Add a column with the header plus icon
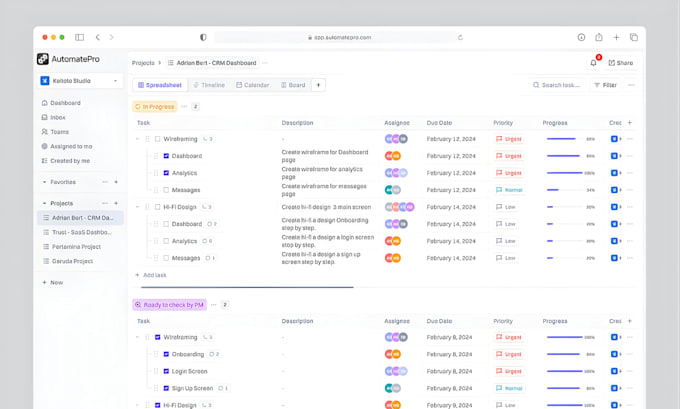The image size is (680, 409). pos(630,123)
